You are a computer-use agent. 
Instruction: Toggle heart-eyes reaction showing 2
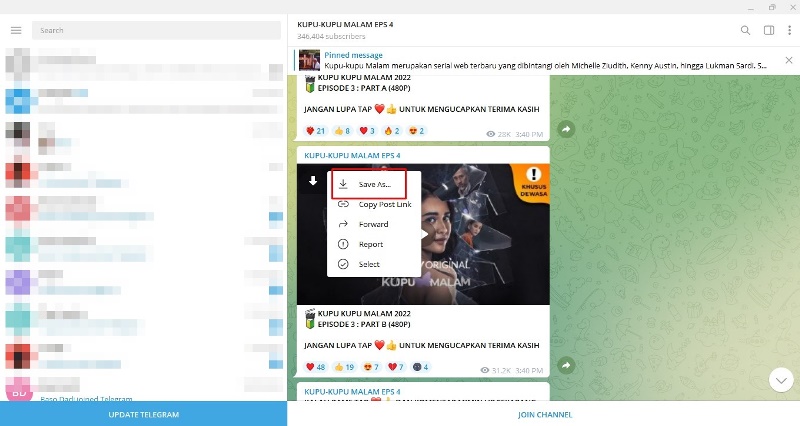[x=416, y=131]
